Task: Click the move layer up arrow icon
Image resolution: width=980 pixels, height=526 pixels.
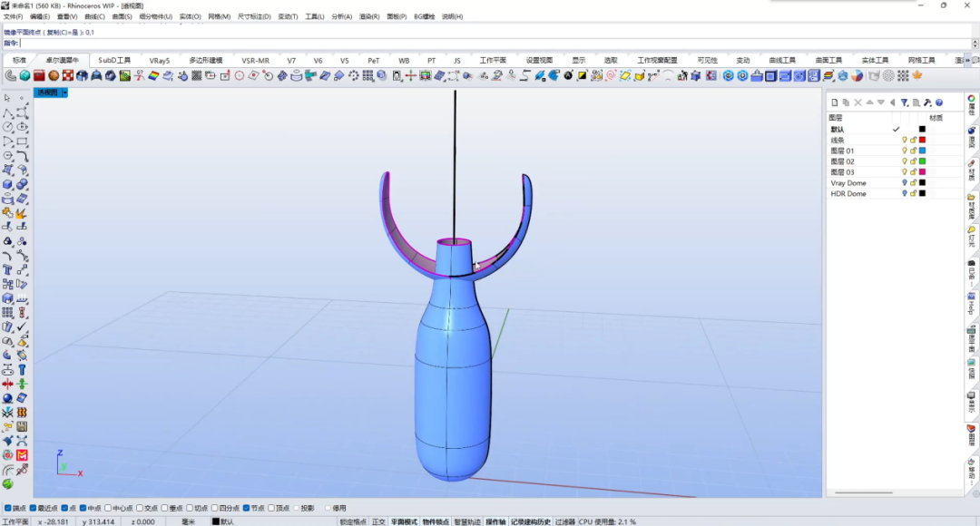Action: point(869,102)
